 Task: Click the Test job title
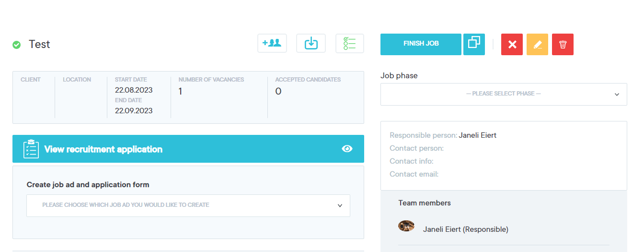[39, 45]
